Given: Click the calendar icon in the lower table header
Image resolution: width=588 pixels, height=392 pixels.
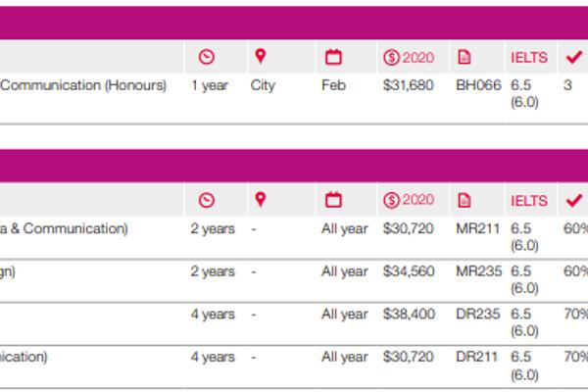Looking at the screenshot, I should pos(333,200).
